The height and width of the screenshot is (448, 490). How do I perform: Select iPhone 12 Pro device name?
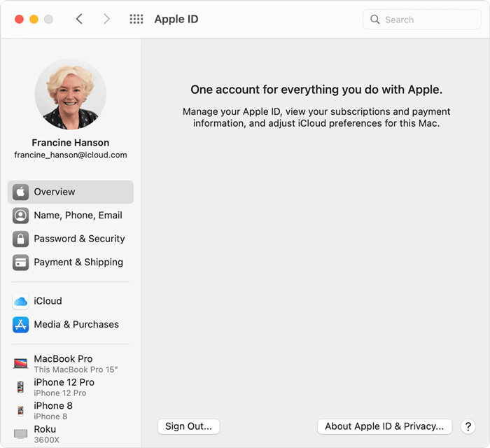[x=64, y=382]
